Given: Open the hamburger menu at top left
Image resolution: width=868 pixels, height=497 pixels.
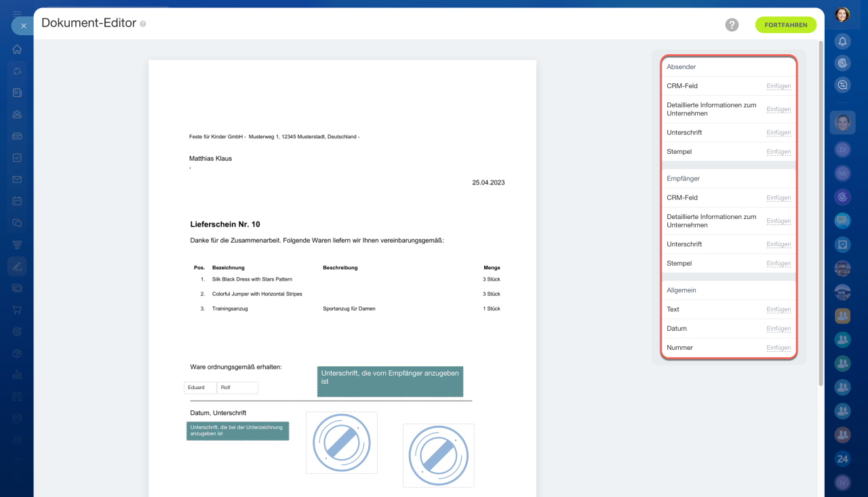Looking at the screenshot, I should pyautogui.click(x=17, y=14).
